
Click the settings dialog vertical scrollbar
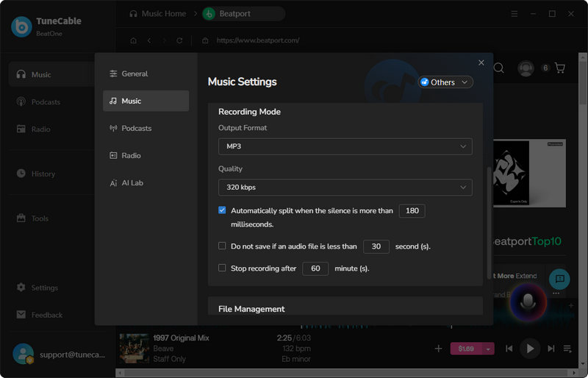pos(489,222)
